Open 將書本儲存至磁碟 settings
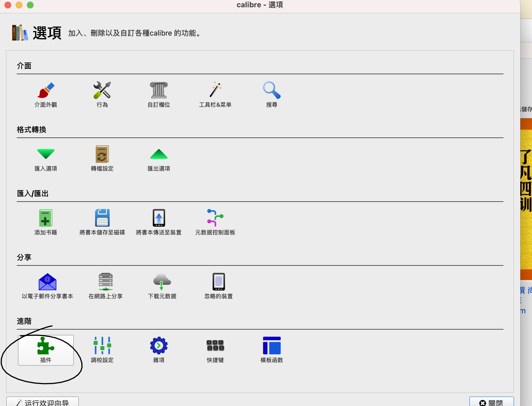Image resolution: width=532 pixels, height=406 pixels. coord(102,222)
